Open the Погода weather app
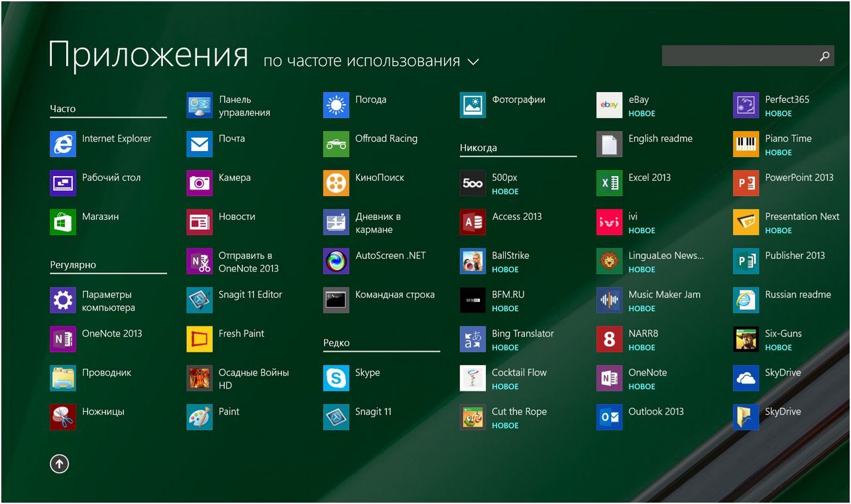Viewport: 851px width, 504px height. 371,99
